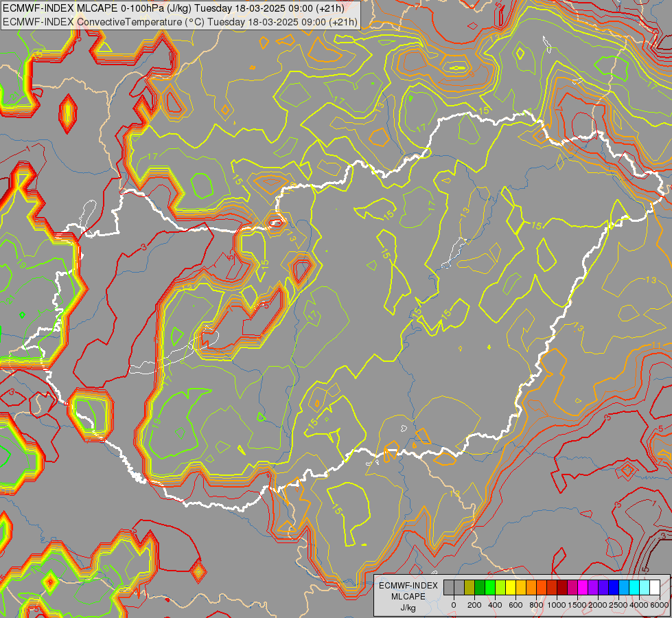The height and width of the screenshot is (618, 672).
Task: Click the dark green legend swatch
Action: point(480,587)
